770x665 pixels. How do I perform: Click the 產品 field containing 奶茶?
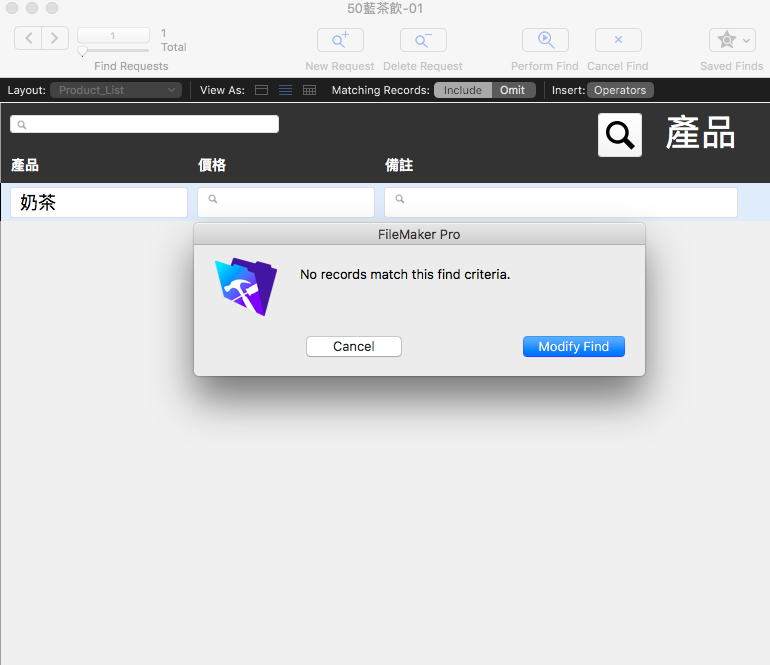[99, 202]
